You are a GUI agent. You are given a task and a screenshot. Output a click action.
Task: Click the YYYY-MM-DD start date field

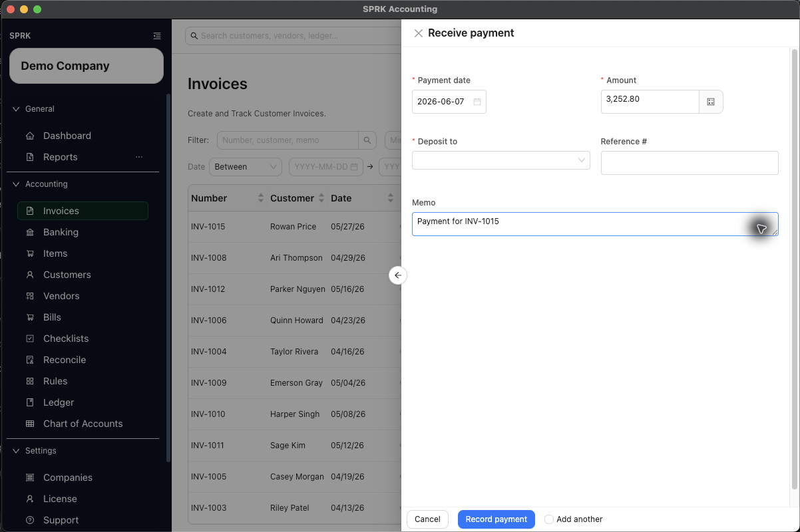(x=326, y=167)
